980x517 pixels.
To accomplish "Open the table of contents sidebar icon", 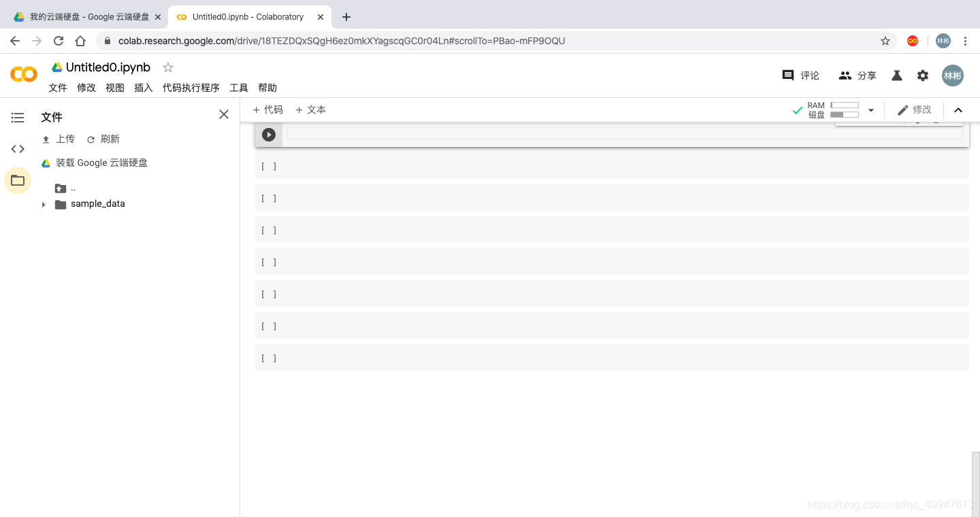I will point(17,117).
